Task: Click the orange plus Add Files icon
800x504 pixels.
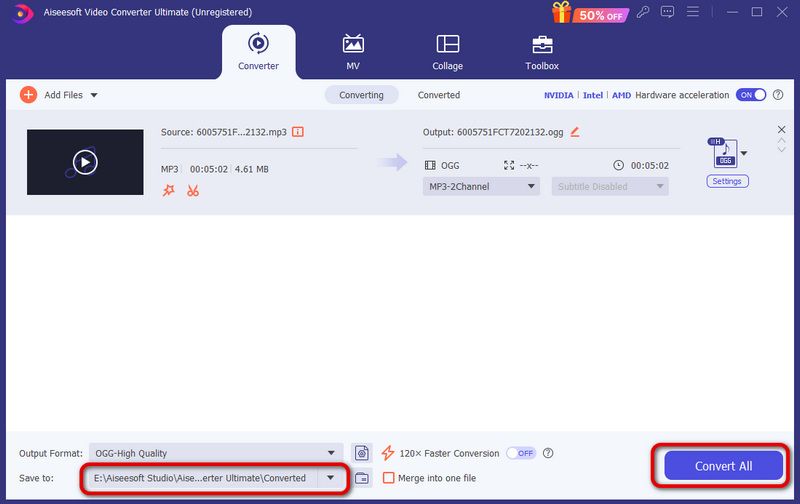Action: click(x=29, y=95)
